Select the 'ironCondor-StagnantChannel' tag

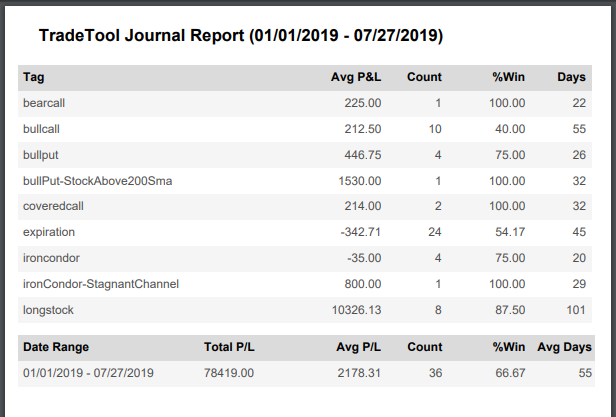click(x=101, y=284)
